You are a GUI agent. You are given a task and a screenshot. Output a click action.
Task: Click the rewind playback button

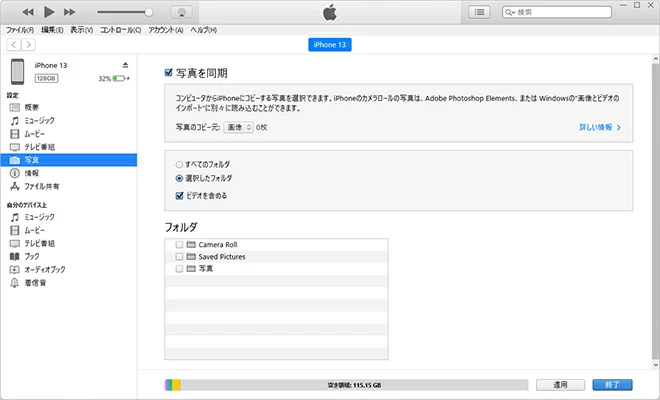point(28,12)
